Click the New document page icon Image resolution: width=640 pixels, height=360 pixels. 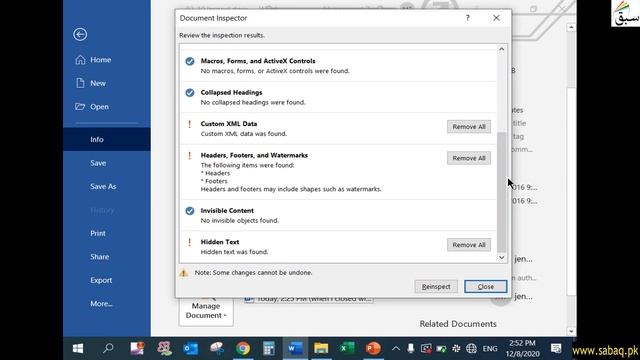[x=80, y=83]
